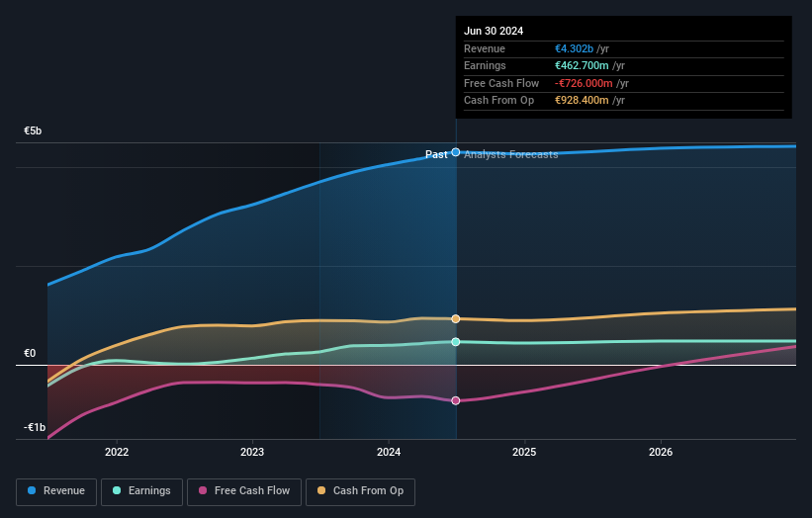The height and width of the screenshot is (518, 812).
Task: Click the €5b y-axis label
Action: [33, 130]
